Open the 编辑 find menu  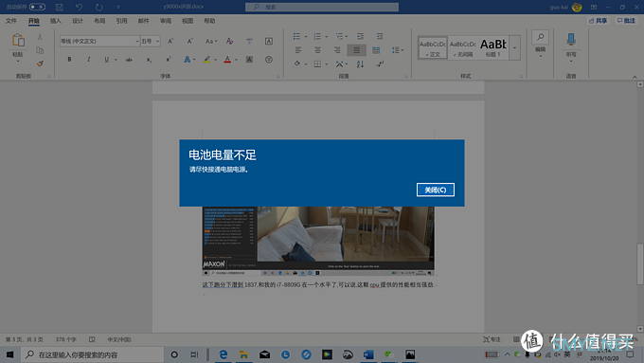click(x=540, y=44)
